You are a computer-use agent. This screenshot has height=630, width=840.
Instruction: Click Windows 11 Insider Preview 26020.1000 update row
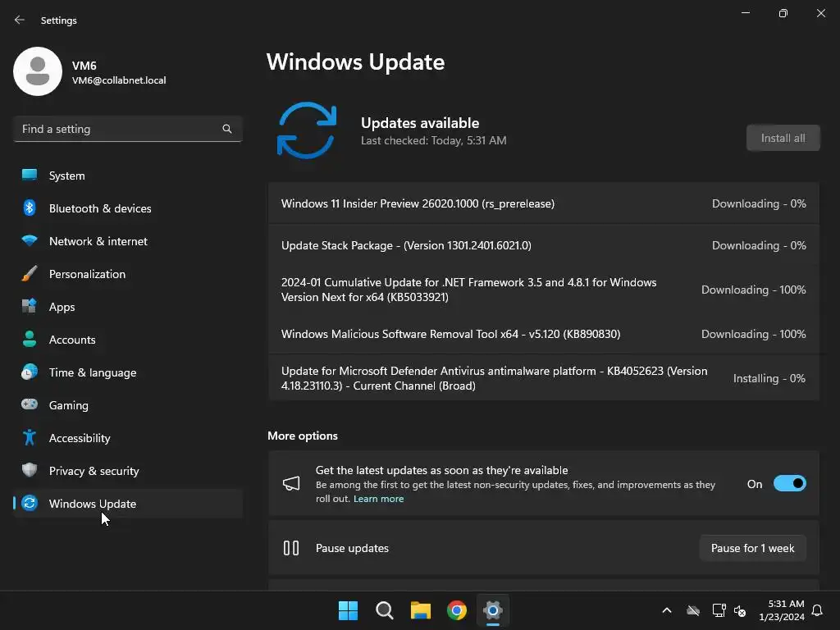point(544,203)
